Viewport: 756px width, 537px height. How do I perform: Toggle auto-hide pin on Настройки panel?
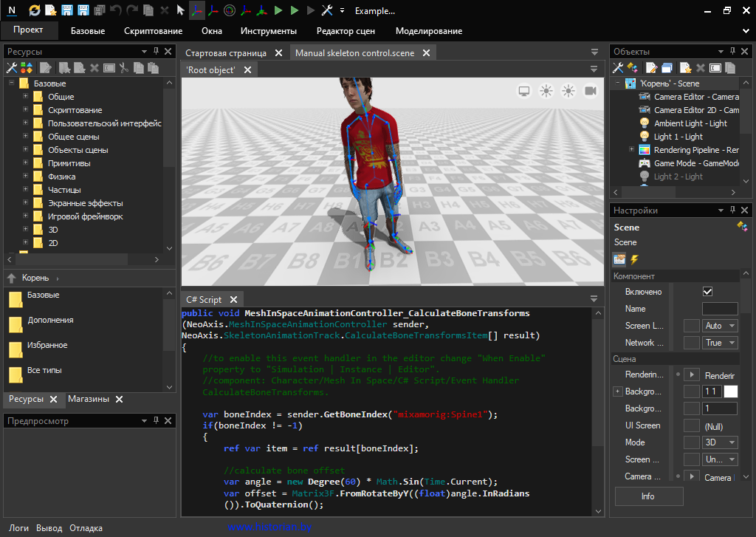coord(732,211)
